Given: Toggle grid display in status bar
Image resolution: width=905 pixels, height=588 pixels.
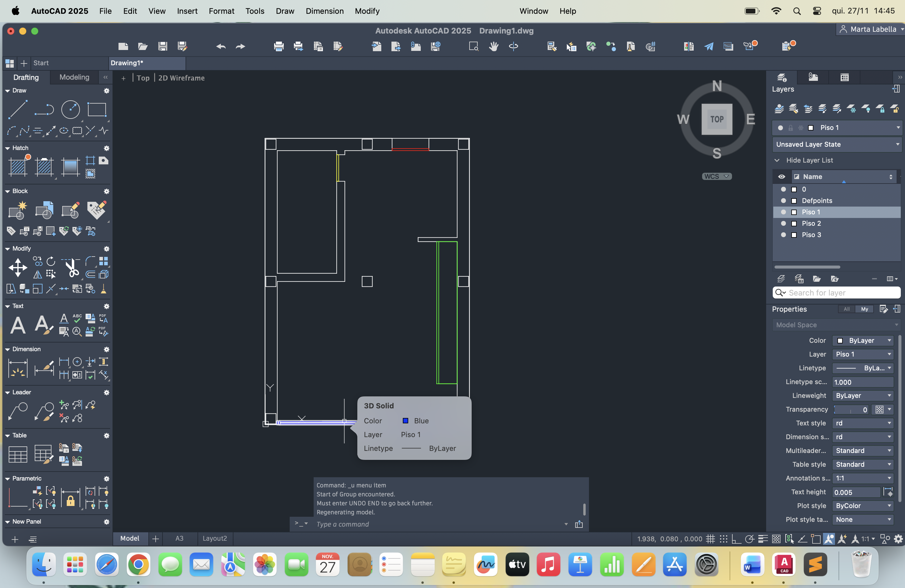Looking at the screenshot, I should pyautogui.click(x=710, y=539).
